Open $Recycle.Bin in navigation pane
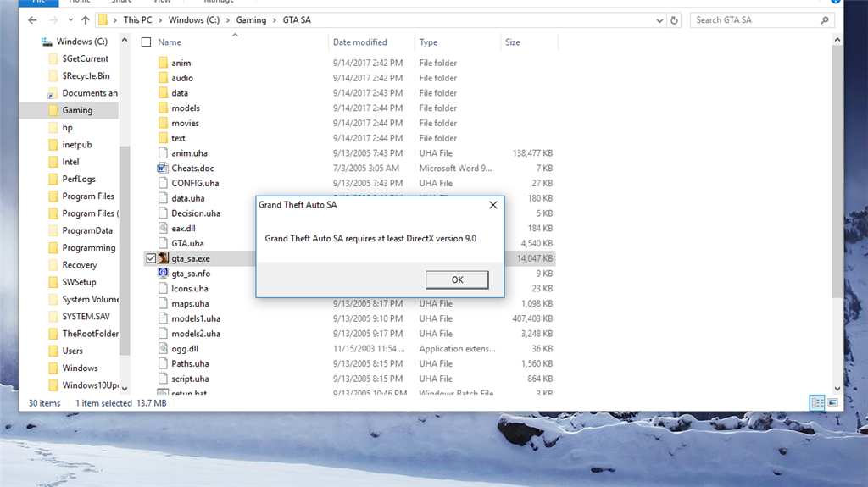 click(86, 76)
